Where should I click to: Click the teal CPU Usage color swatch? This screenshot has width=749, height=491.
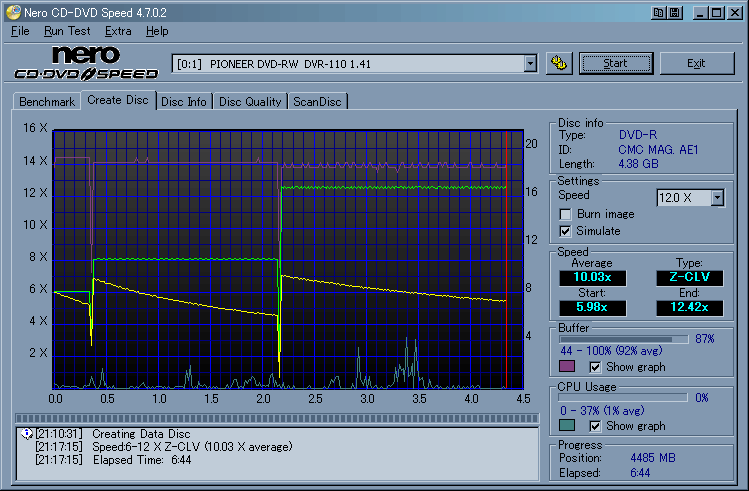[x=569, y=426]
